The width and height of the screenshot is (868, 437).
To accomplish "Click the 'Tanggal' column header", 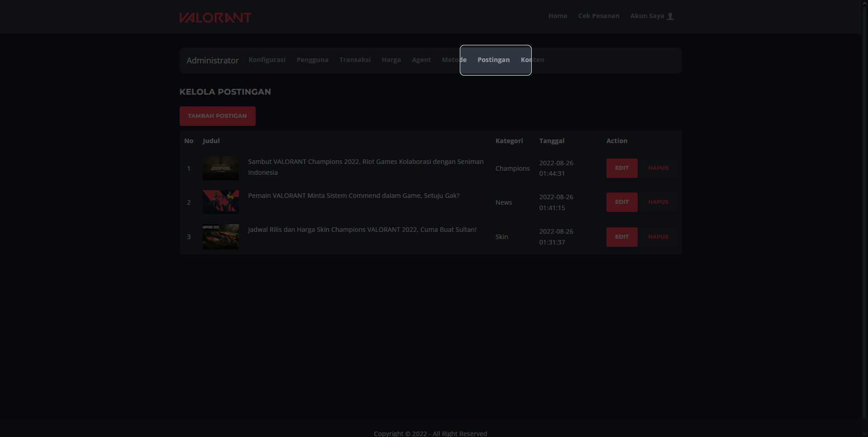I will coord(552,141).
